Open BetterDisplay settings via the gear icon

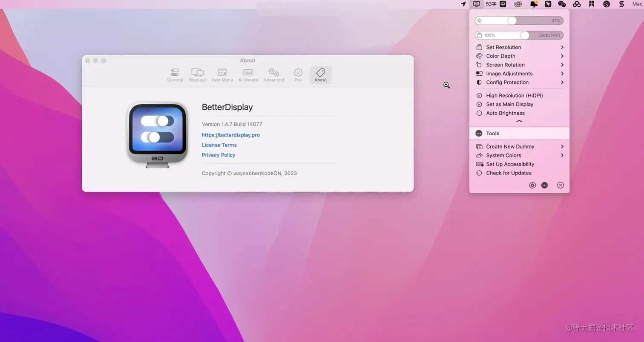(x=532, y=185)
